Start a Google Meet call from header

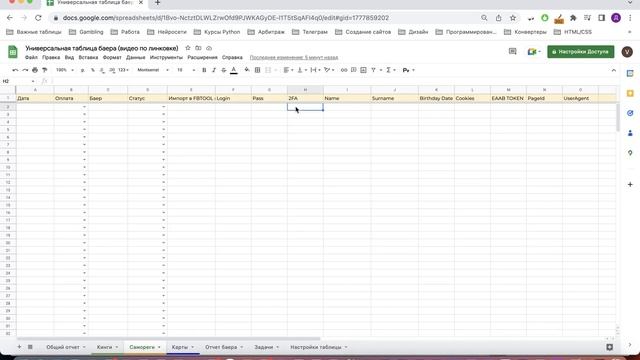[533, 52]
